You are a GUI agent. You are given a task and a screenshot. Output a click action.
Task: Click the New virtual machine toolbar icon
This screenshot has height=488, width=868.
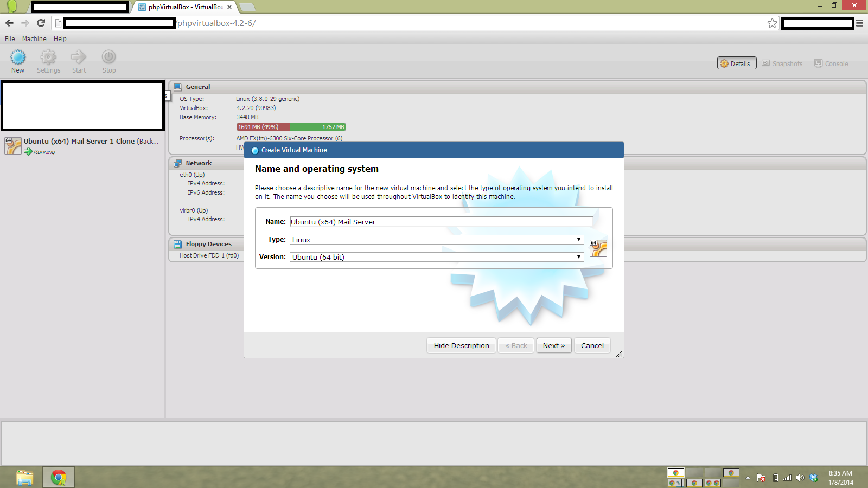tap(18, 57)
